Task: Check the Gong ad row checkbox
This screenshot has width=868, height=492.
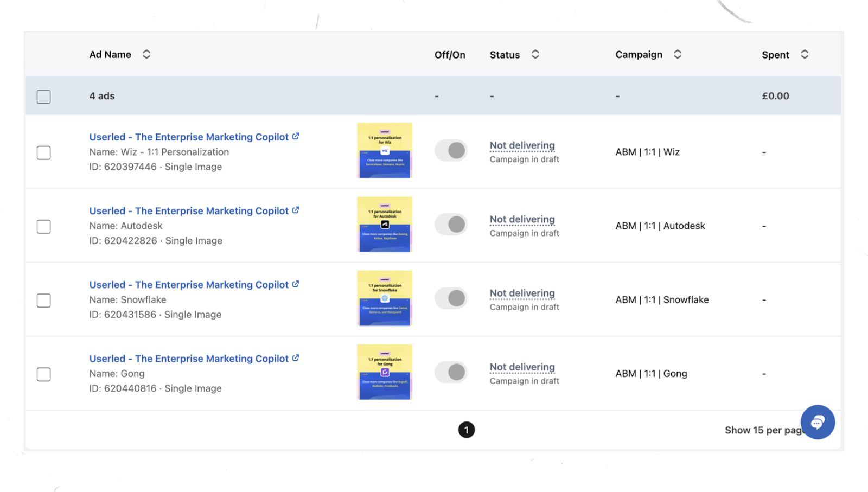Action: (44, 374)
